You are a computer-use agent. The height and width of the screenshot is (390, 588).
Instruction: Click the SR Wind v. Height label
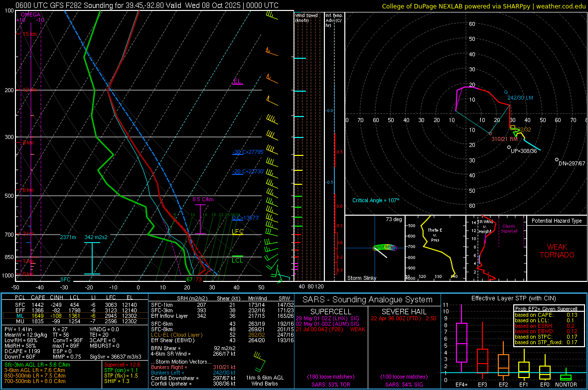(485, 227)
